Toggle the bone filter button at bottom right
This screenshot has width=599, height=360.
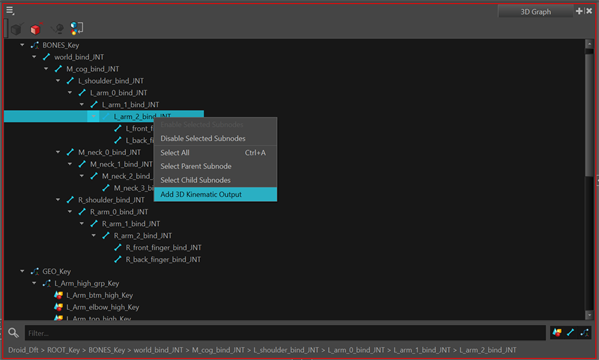(x=571, y=333)
